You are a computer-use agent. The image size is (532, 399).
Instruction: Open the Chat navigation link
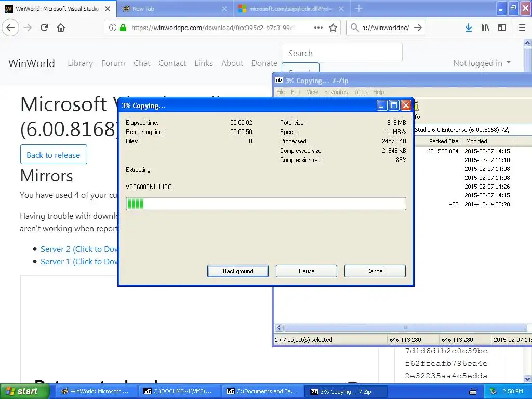click(142, 63)
